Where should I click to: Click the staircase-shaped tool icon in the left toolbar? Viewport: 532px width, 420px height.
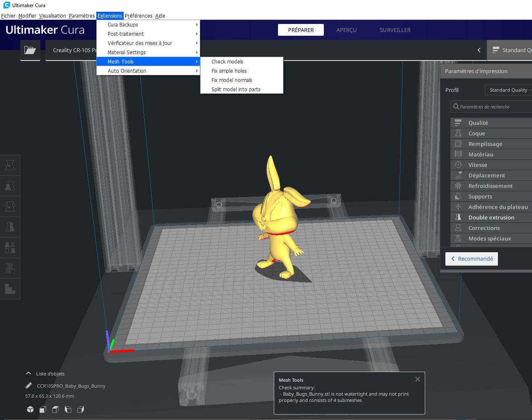10,288
